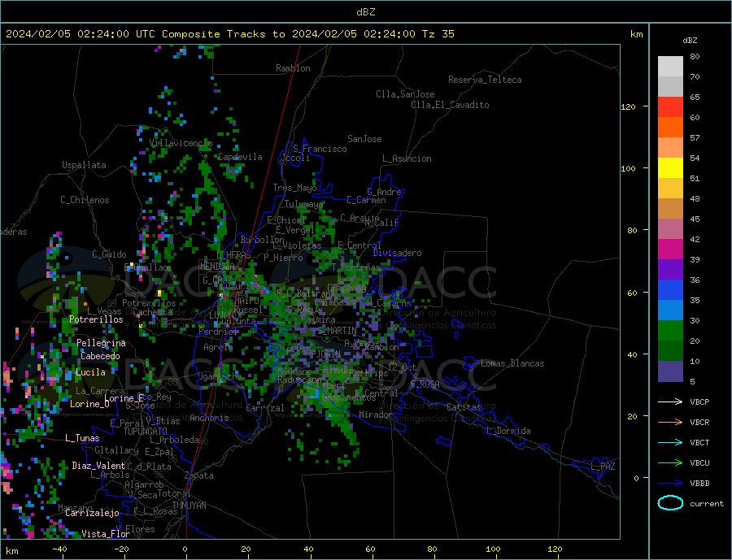The height and width of the screenshot is (560, 732).
Task: Click the cyan VBCT arrow in the legend
Action: [x=670, y=442]
